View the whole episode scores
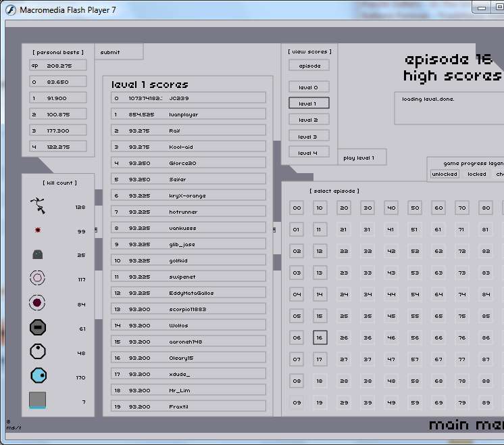The image size is (504, 445). [309, 66]
